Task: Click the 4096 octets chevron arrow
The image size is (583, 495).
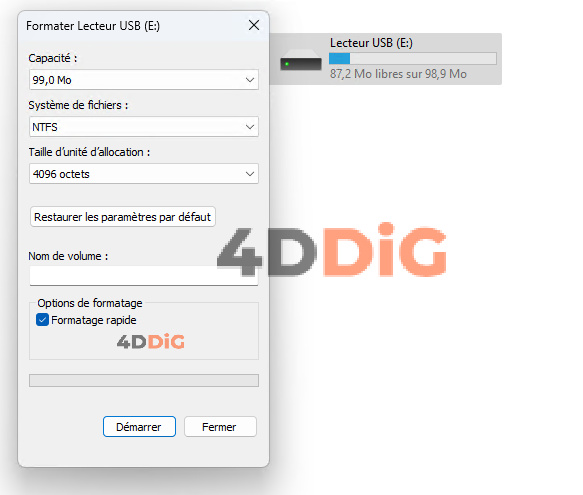Action: [250, 174]
